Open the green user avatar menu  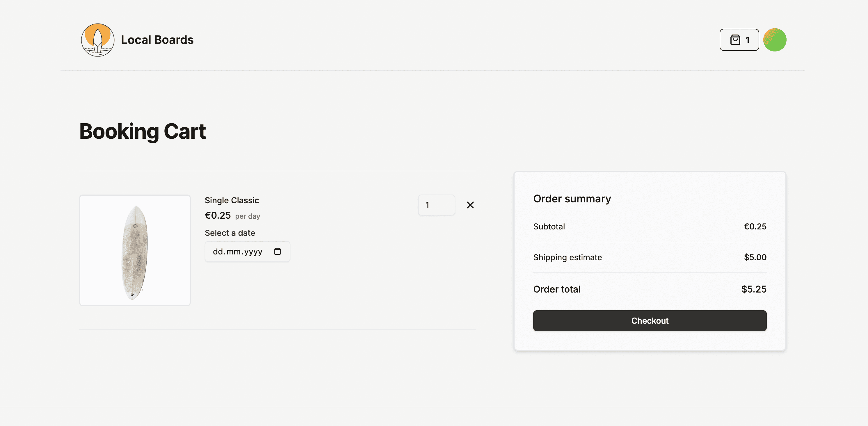click(x=775, y=40)
